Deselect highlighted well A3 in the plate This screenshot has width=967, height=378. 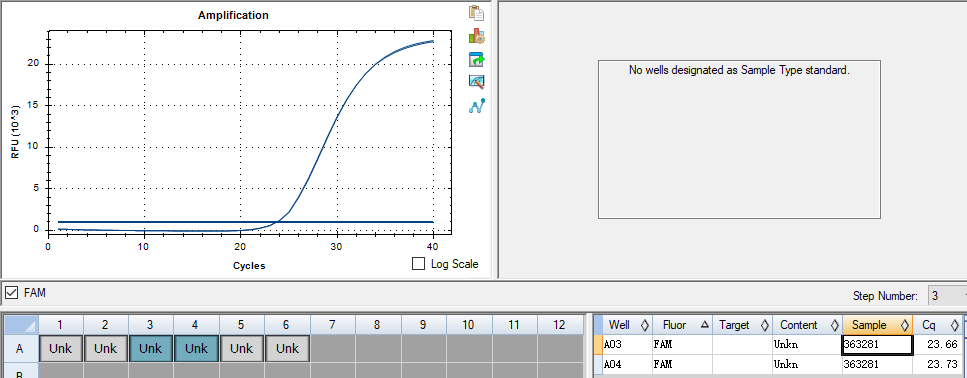[150, 348]
